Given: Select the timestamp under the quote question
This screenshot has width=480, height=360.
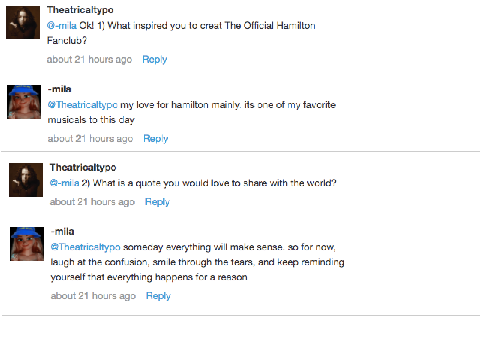Looking at the screenshot, I should [x=92, y=202].
